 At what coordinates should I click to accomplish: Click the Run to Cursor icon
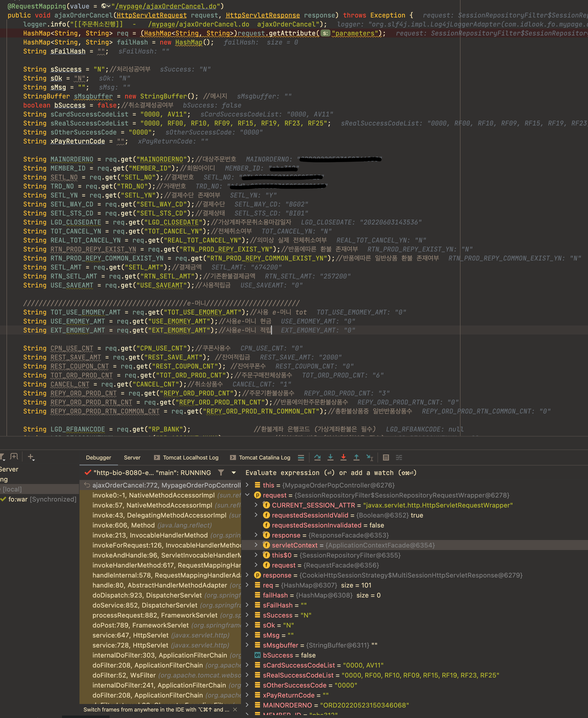[x=369, y=457]
